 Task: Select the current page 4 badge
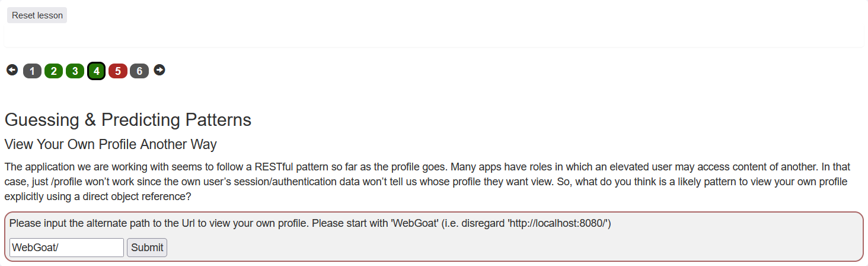[x=96, y=71]
